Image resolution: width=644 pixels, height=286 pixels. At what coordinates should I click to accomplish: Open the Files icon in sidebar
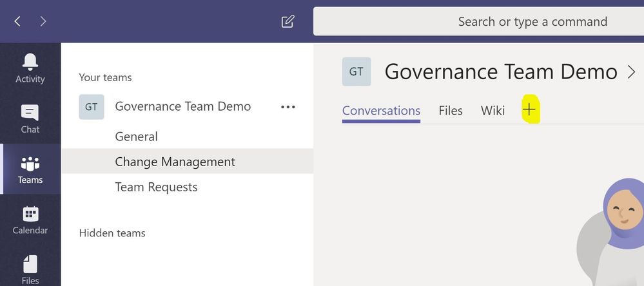(30, 265)
